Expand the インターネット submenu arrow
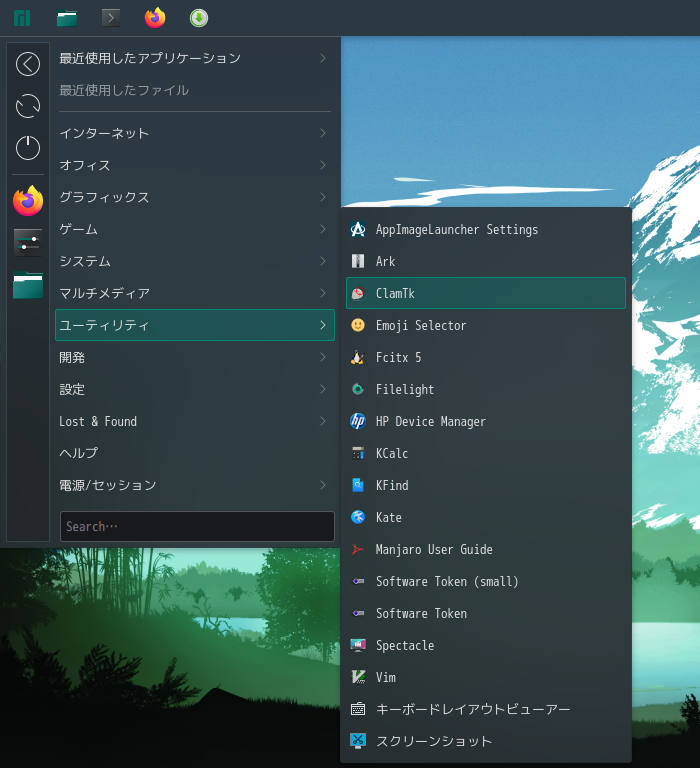 (323, 133)
